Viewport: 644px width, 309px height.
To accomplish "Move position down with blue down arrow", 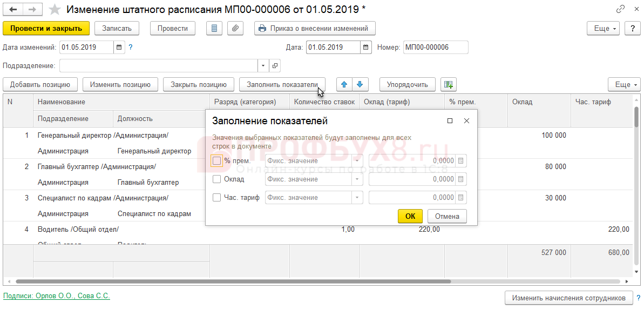I will [360, 85].
